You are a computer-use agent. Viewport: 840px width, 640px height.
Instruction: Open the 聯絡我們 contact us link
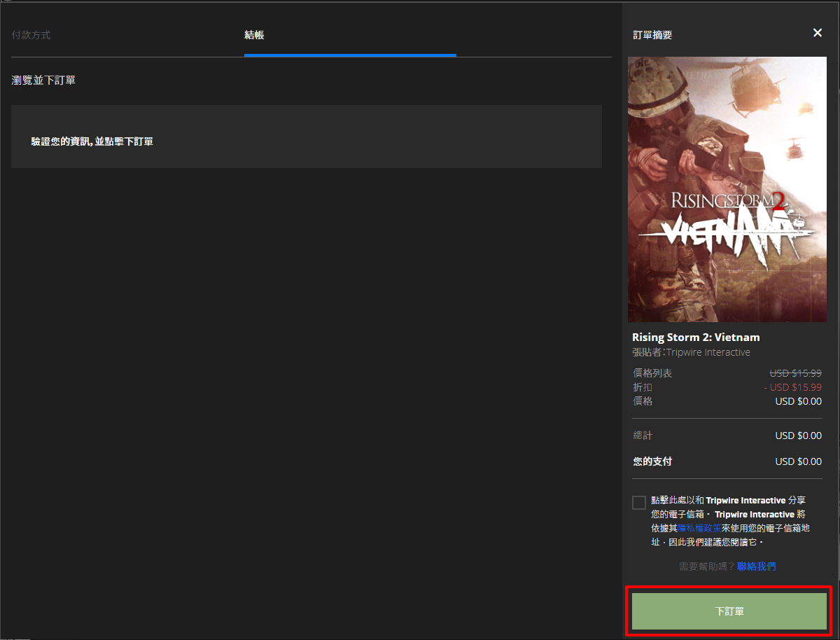tap(757, 566)
